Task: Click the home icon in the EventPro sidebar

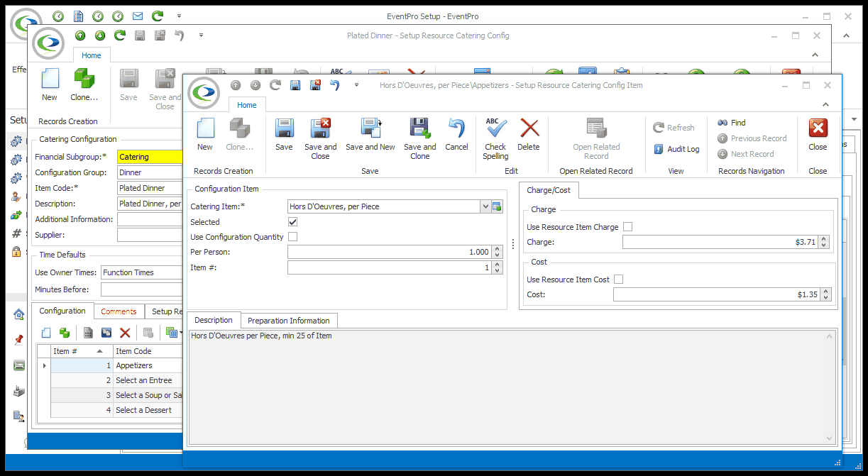Action: click(x=18, y=314)
